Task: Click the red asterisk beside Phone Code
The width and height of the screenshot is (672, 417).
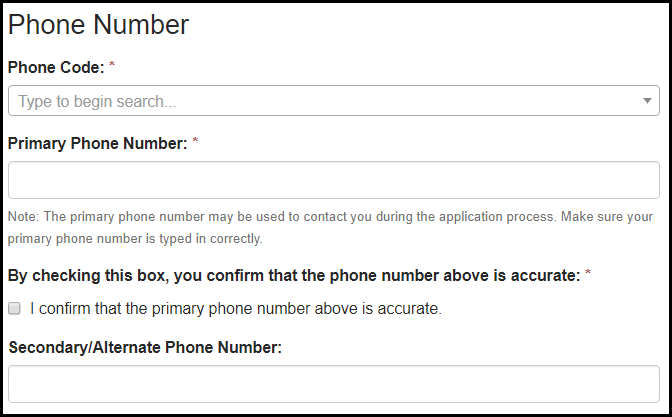Action: coord(112,67)
